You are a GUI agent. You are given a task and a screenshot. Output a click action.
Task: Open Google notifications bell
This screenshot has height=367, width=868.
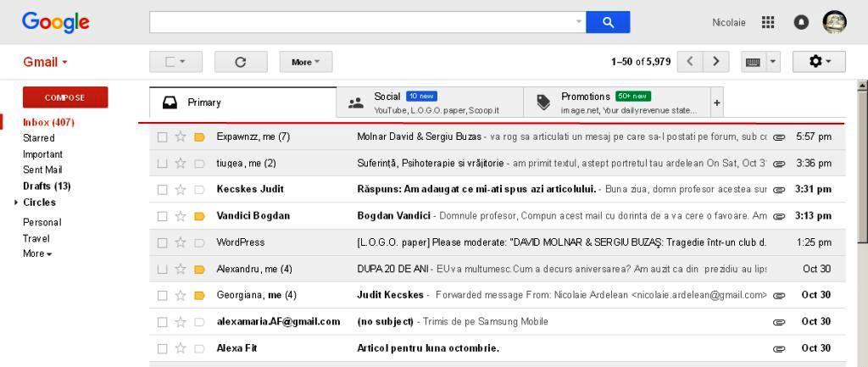pos(801,22)
